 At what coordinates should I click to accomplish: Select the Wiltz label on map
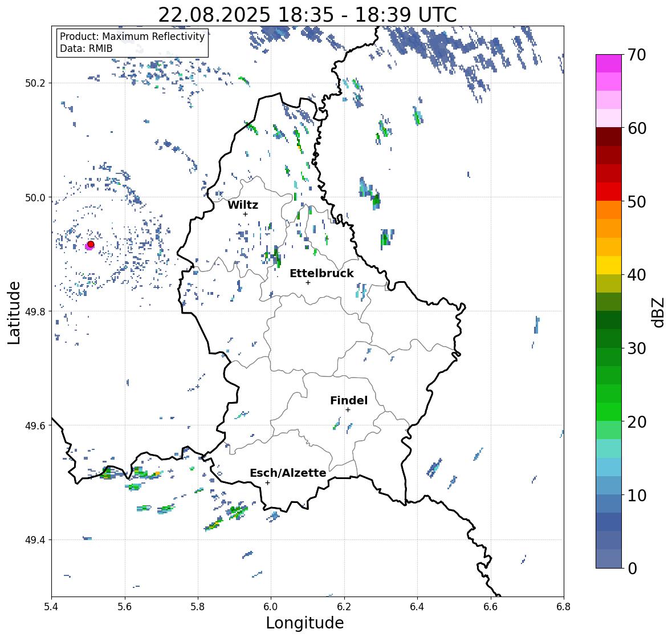(243, 205)
